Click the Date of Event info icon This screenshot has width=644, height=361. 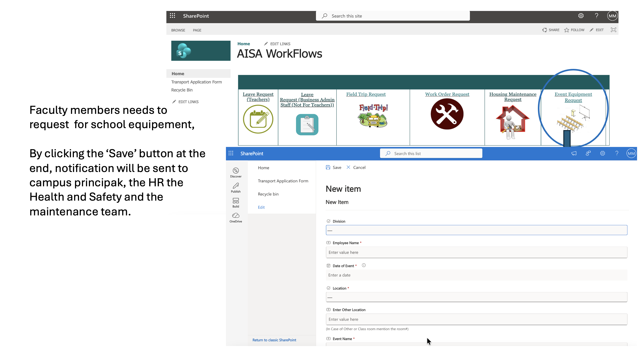click(x=364, y=265)
